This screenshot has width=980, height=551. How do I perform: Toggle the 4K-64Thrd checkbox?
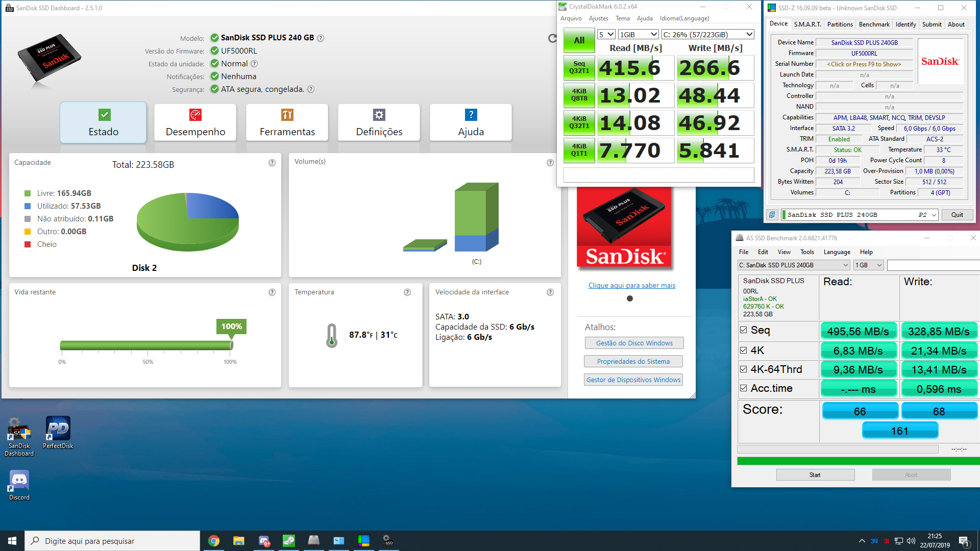tap(744, 369)
